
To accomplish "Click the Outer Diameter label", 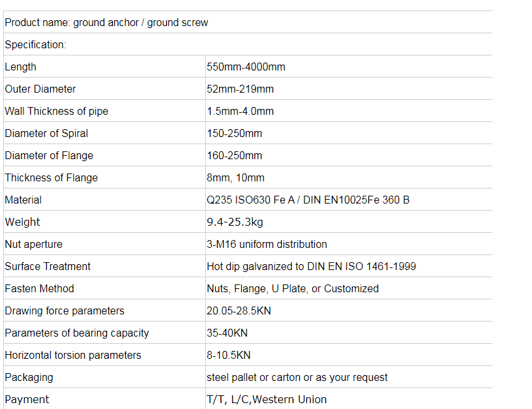I will pyautogui.click(x=40, y=89).
